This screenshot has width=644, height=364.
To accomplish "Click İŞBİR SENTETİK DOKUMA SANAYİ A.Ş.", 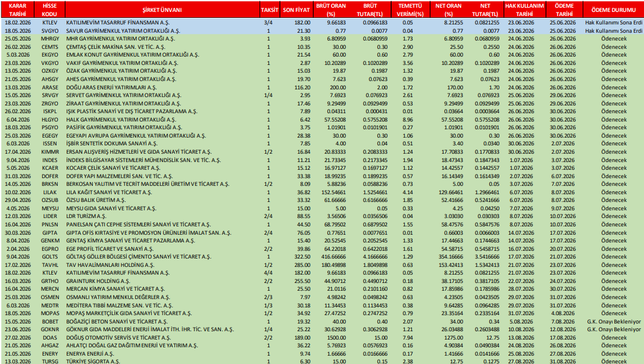I will coord(111,144).
